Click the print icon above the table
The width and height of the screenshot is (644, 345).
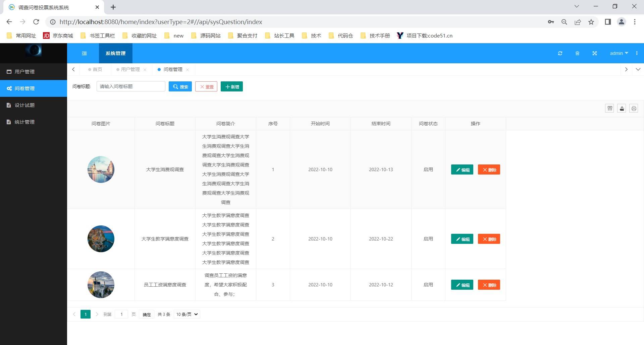coord(634,108)
